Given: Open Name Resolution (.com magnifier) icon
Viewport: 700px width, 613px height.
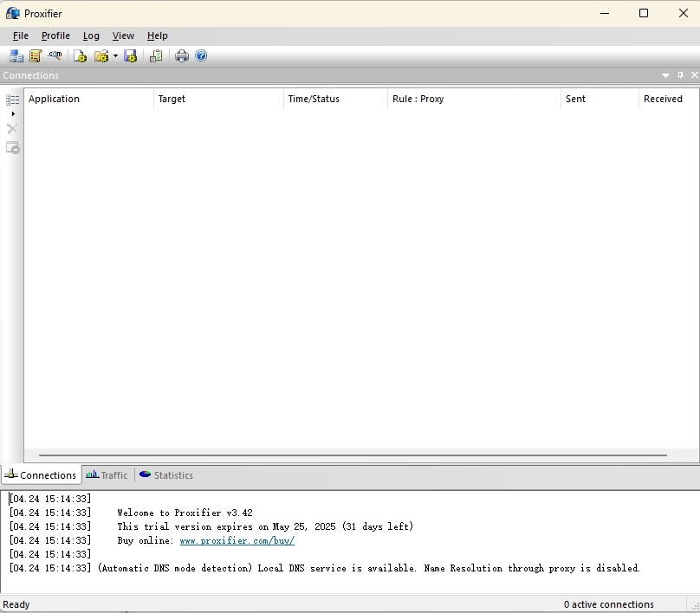Looking at the screenshot, I should [x=55, y=55].
